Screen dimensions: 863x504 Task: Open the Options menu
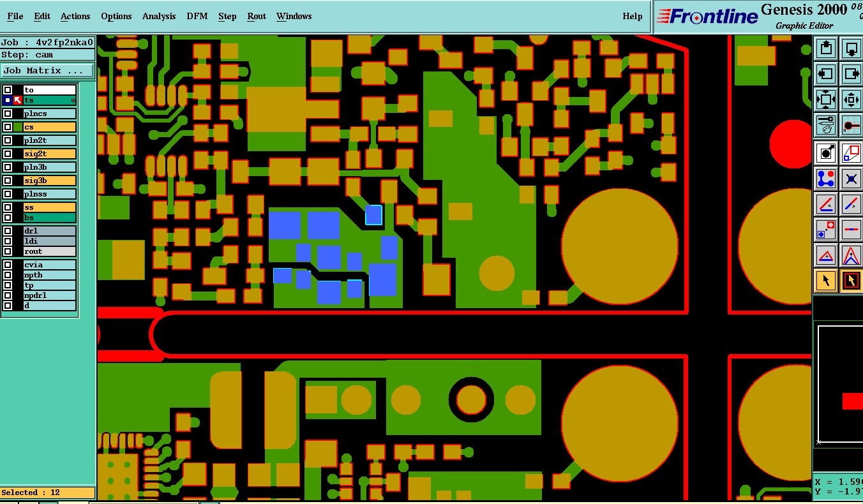click(x=116, y=16)
